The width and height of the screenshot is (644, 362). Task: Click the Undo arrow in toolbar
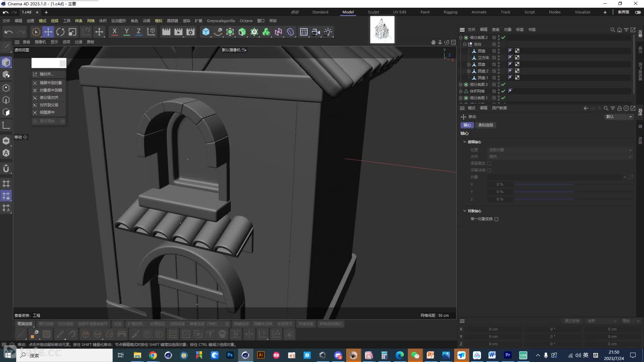[x=9, y=32]
